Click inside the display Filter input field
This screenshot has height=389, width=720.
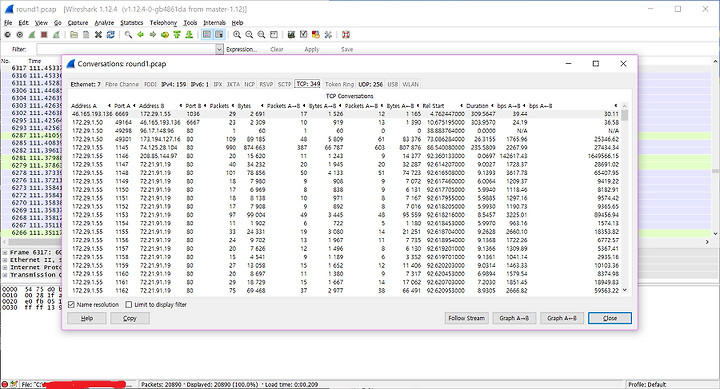126,49
